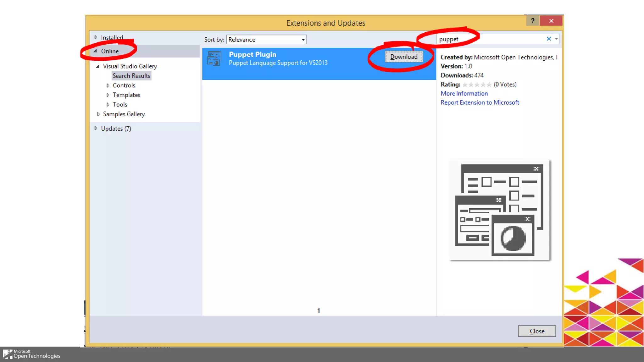
Task: Select Search Results tree item
Action: coord(131,76)
